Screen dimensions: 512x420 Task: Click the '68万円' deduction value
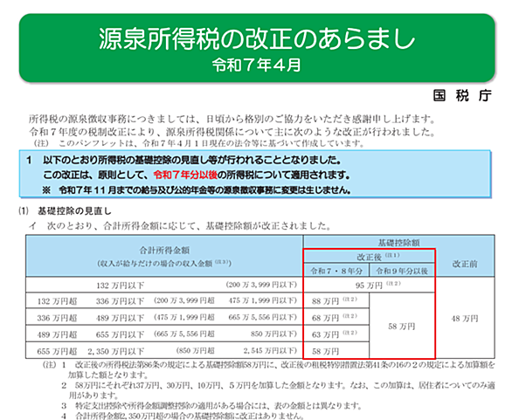[325, 318]
